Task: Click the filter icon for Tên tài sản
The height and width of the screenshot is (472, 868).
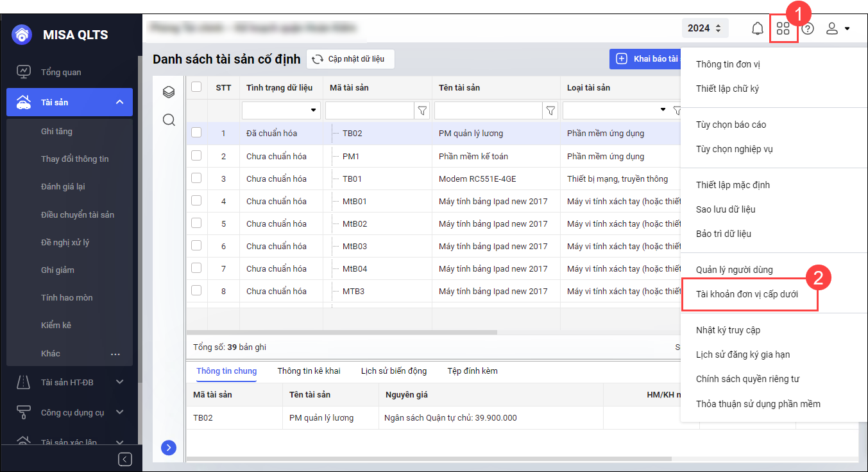Action: click(x=550, y=110)
